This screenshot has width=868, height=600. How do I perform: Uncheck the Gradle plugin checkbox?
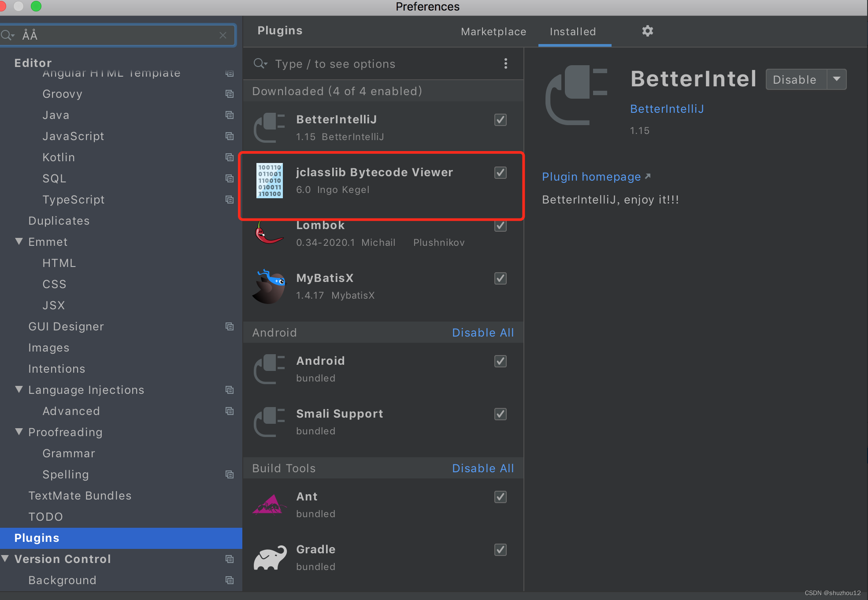pos(501,550)
